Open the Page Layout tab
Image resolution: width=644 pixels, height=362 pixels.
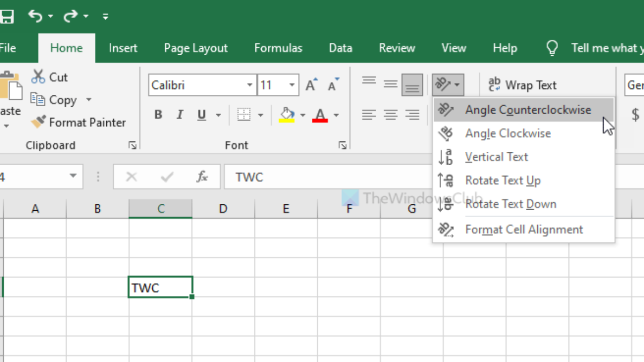coord(195,48)
